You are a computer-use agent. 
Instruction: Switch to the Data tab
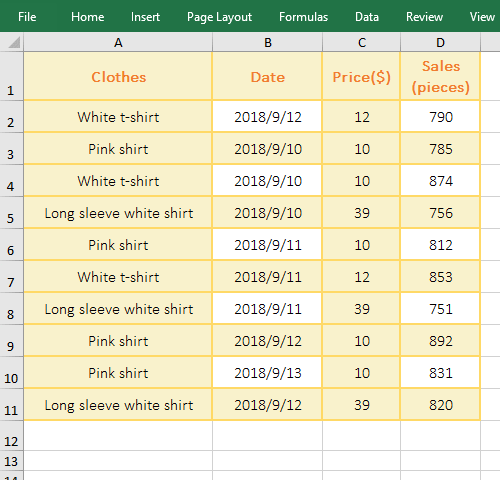click(x=367, y=17)
